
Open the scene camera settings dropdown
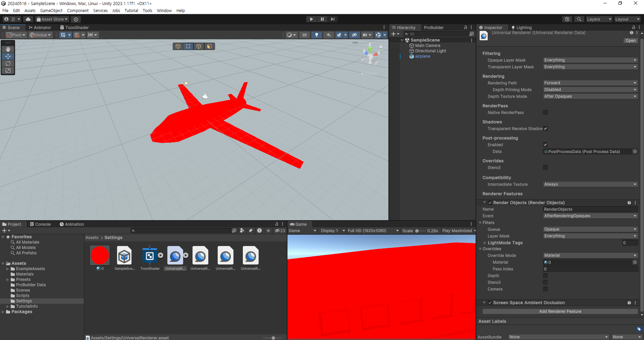tap(367, 35)
